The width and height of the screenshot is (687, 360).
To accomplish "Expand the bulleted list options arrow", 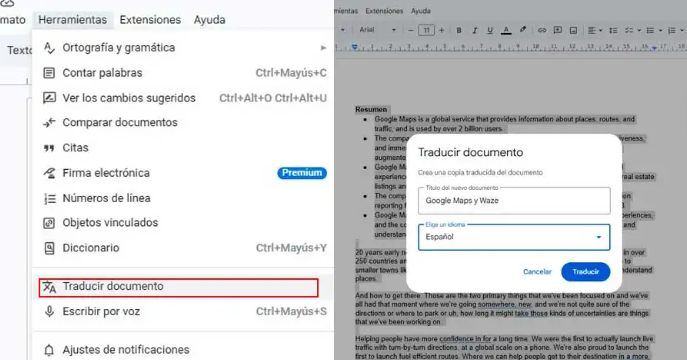I will tap(660, 30).
